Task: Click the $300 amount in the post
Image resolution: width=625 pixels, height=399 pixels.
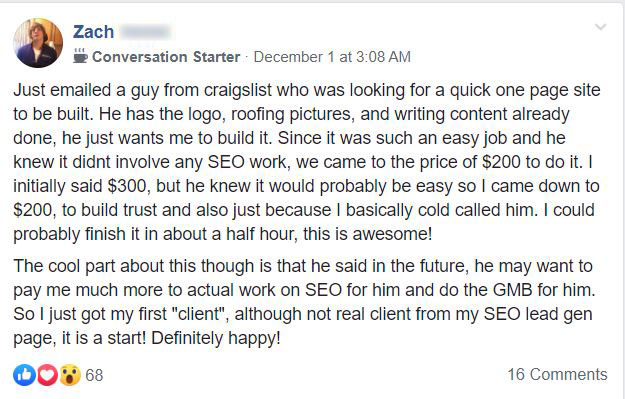Action: 129,186
